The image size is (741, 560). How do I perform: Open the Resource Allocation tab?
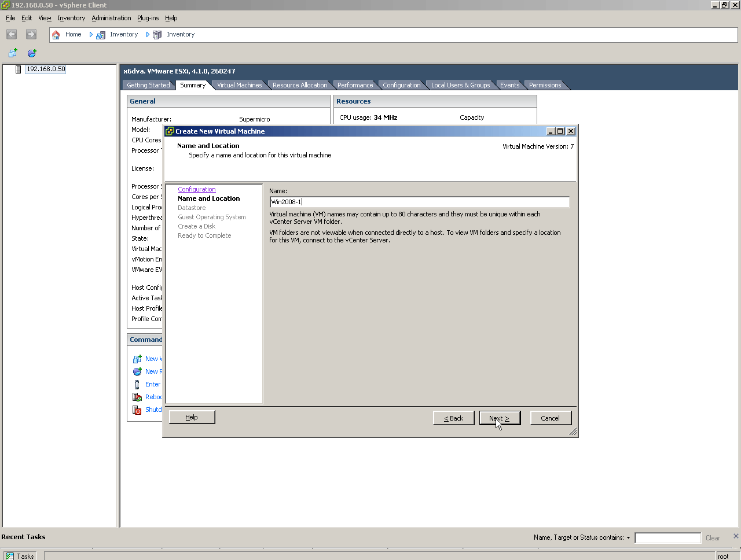300,85
